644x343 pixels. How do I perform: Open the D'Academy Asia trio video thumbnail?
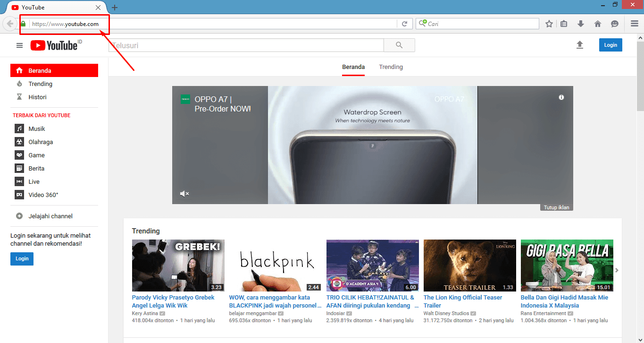point(373,266)
